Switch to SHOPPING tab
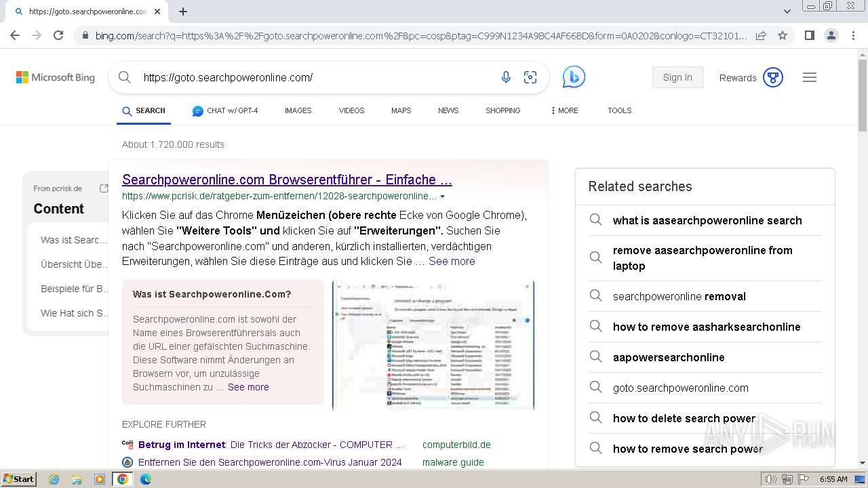 click(x=503, y=110)
